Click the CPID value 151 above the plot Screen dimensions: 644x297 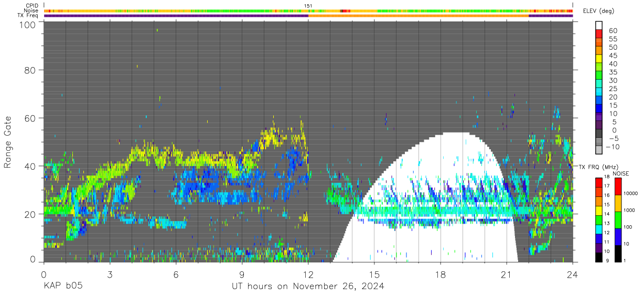point(308,6)
